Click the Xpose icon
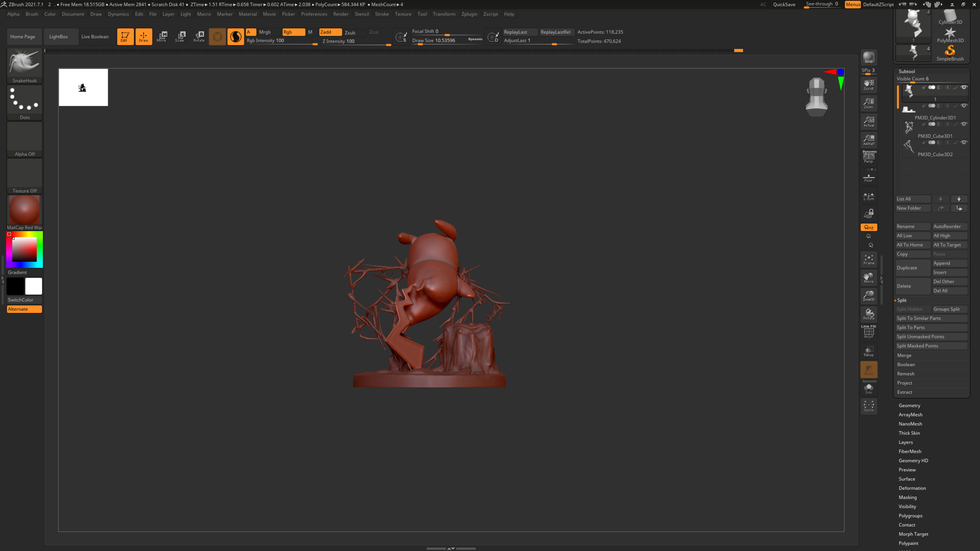980x551 pixels. (x=868, y=406)
